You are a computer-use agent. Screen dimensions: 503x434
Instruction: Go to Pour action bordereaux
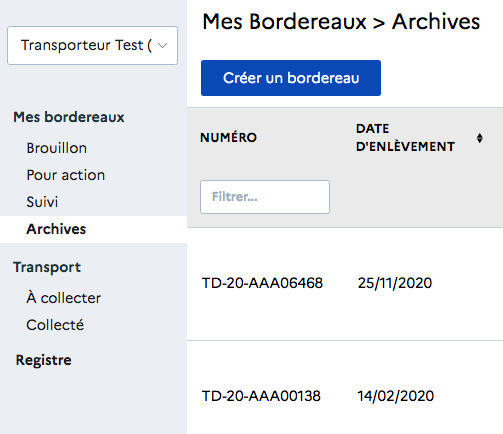coord(66,175)
